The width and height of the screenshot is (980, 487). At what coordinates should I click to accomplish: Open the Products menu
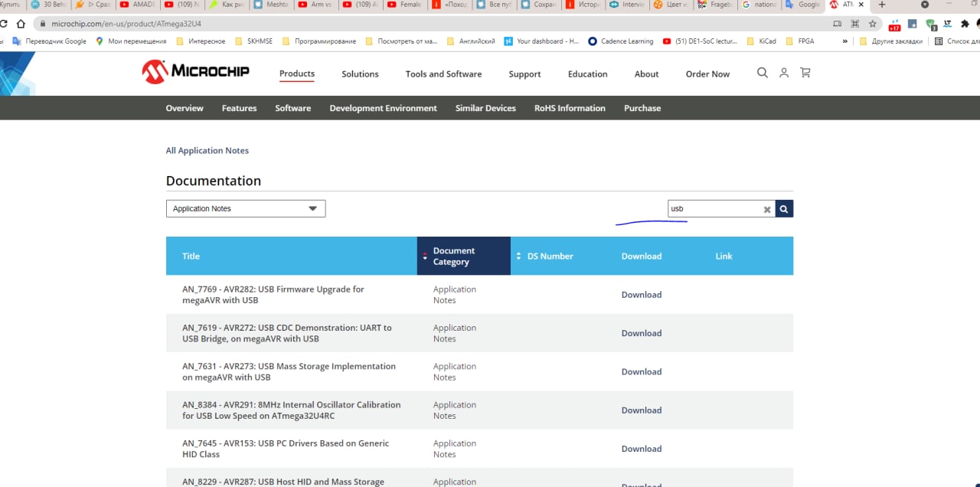click(x=297, y=74)
